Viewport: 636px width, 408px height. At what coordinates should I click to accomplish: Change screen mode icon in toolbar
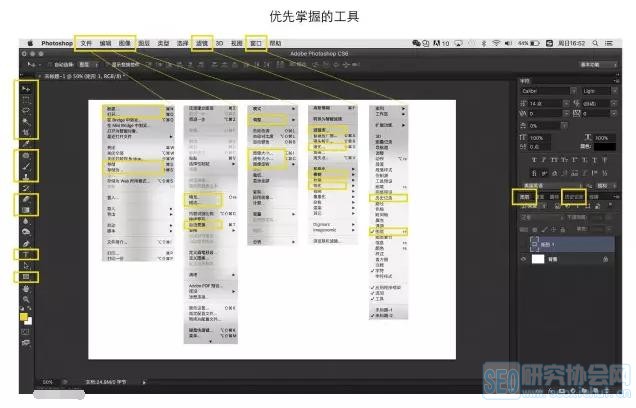tap(26, 343)
